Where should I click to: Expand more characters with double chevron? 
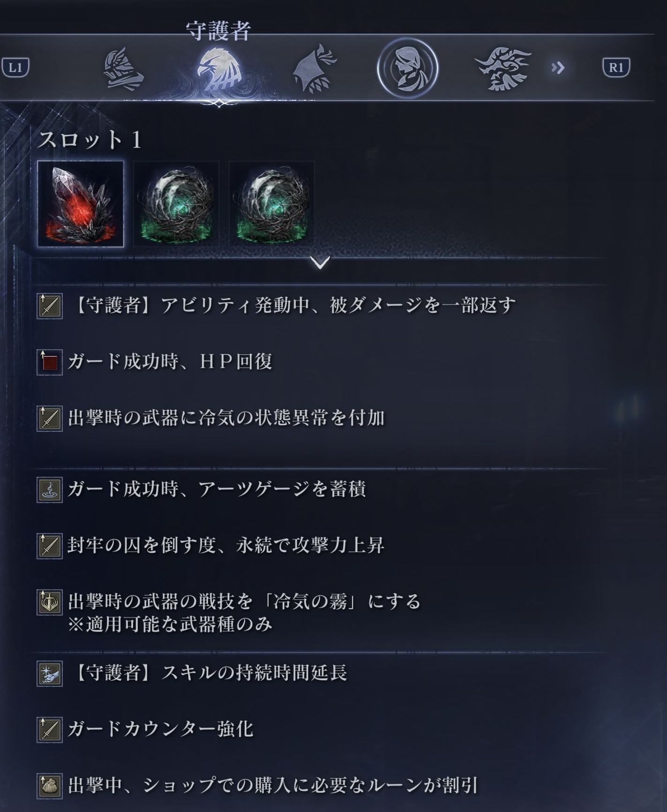coord(558,68)
